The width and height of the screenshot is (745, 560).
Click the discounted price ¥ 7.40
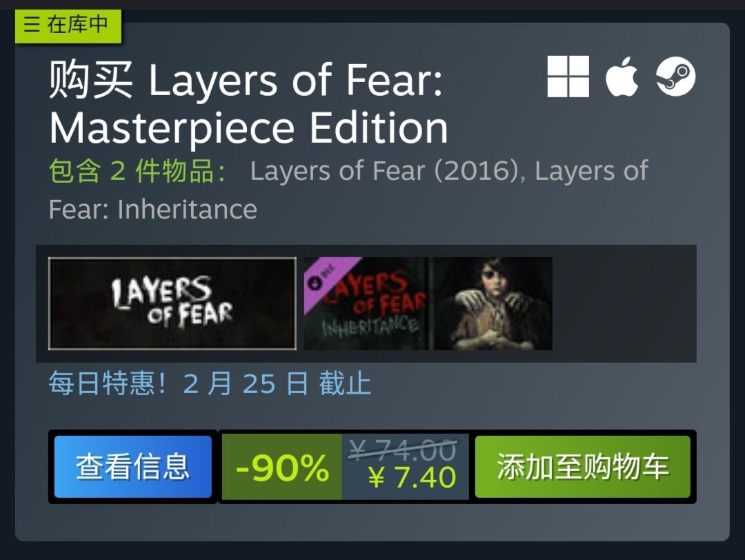click(x=412, y=477)
